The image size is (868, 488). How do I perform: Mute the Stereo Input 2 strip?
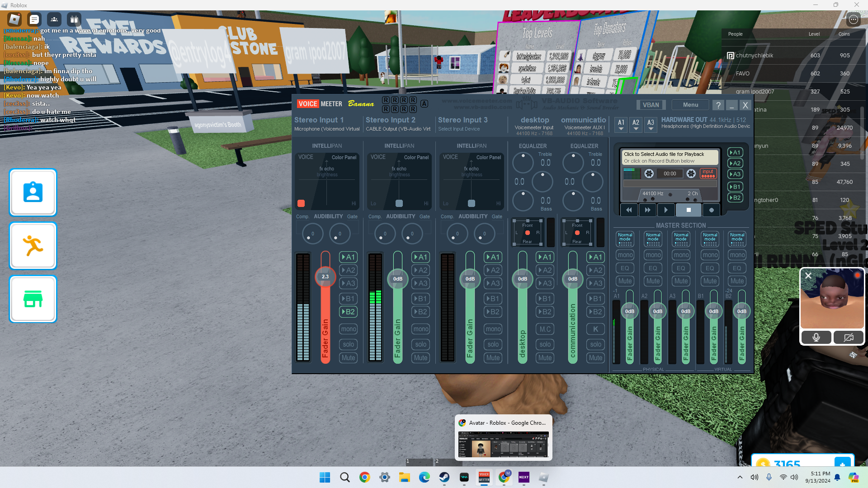420,358
